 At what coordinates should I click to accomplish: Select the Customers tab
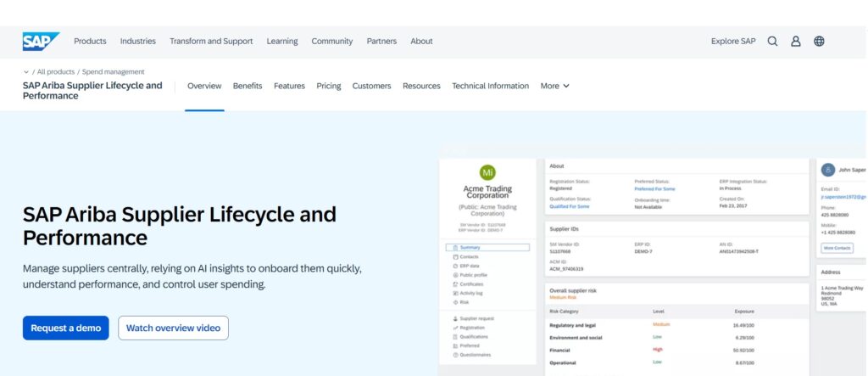371,86
